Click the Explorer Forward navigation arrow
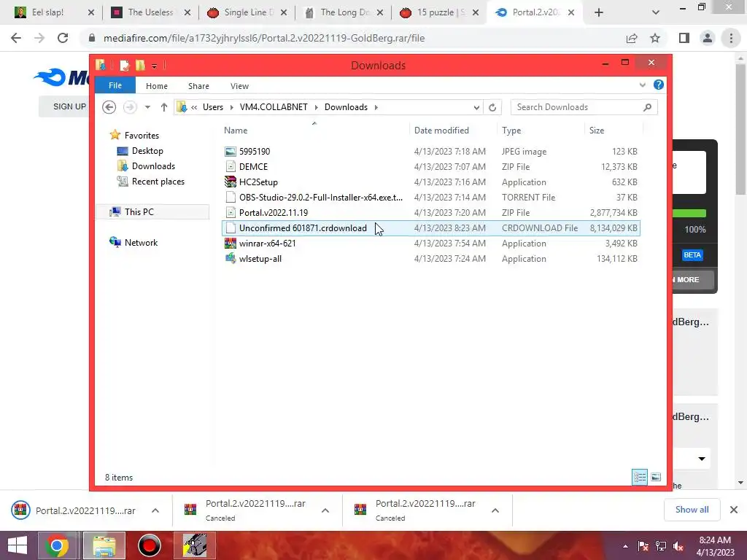The height and width of the screenshot is (560, 747). click(130, 107)
